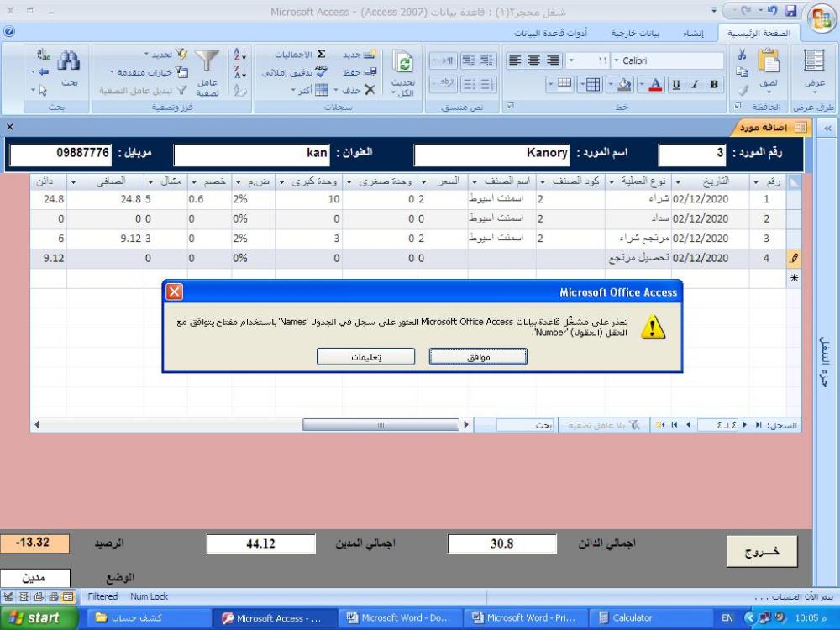Open dropdown arrow of السعر column

[x=423, y=182]
